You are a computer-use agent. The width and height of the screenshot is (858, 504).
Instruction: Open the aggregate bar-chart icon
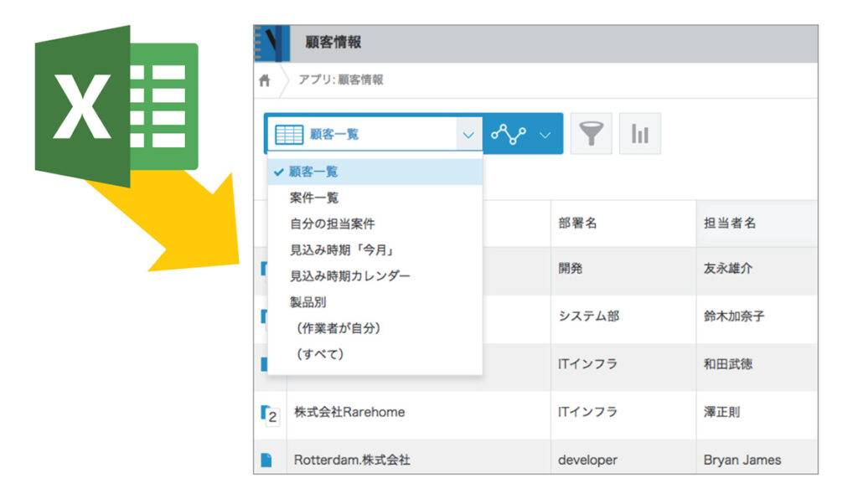pyautogui.click(x=639, y=132)
